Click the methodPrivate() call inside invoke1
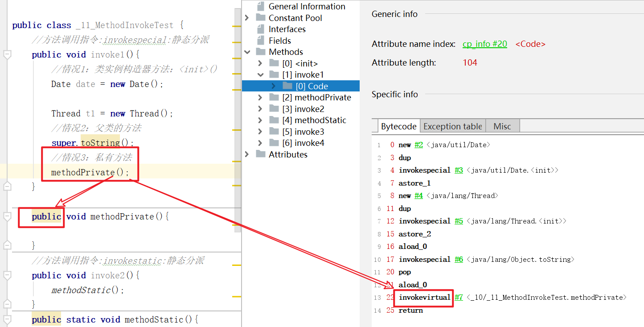Image resolution: width=644 pixels, height=327 pixels. pos(90,173)
